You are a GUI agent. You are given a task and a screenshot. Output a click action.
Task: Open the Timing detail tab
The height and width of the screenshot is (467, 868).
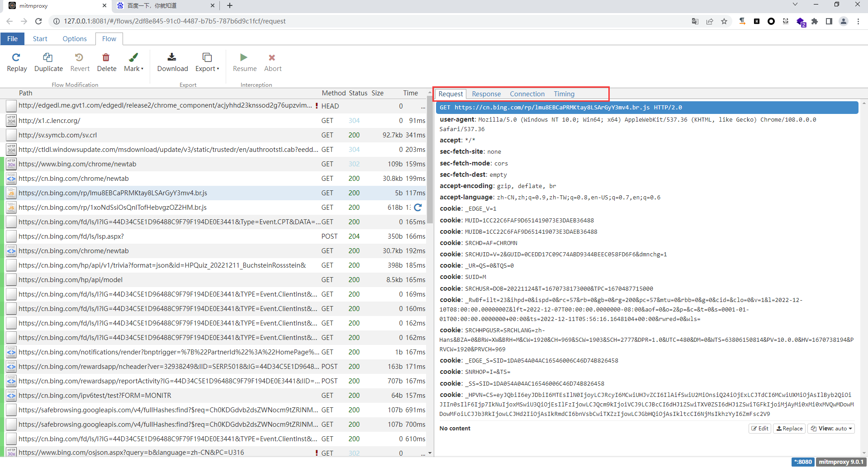[564, 94]
